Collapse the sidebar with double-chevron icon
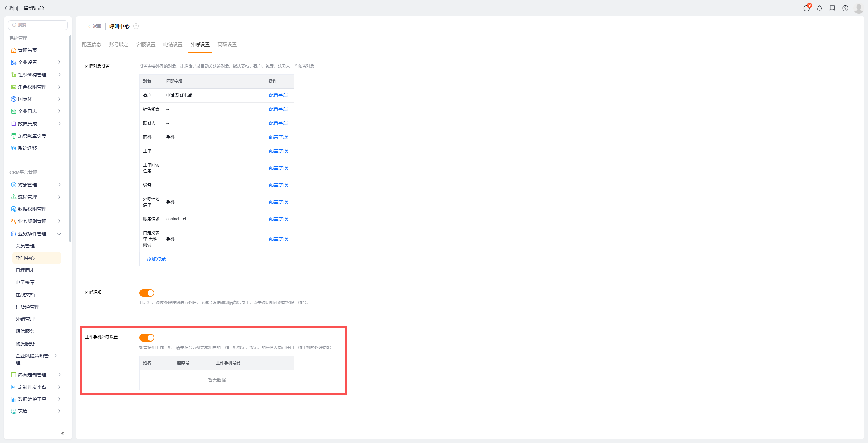This screenshot has width=868, height=443. point(63,433)
